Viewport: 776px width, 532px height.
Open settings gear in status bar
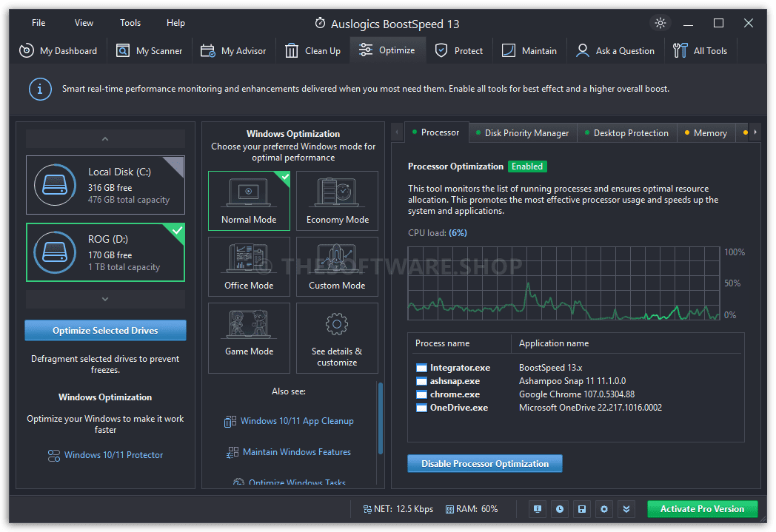[x=604, y=509]
